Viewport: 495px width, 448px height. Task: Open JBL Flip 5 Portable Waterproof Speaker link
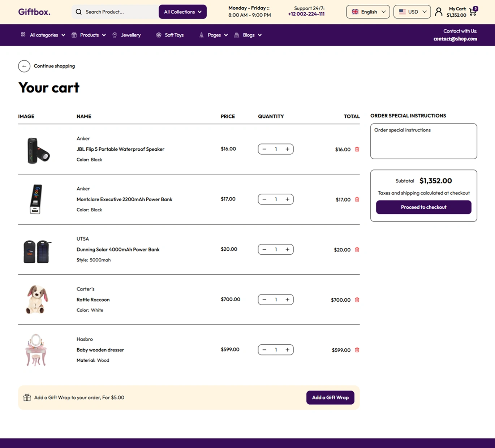point(120,149)
